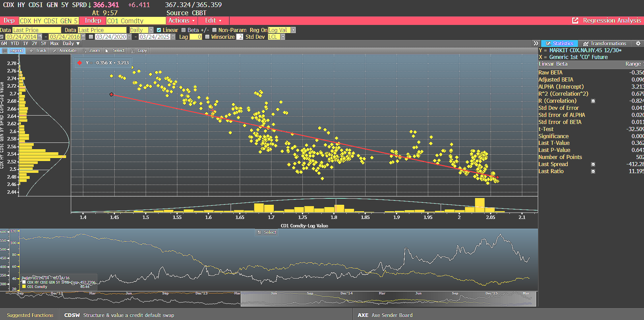
Task: Switch to the Statistics tab
Action: (560, 43)
